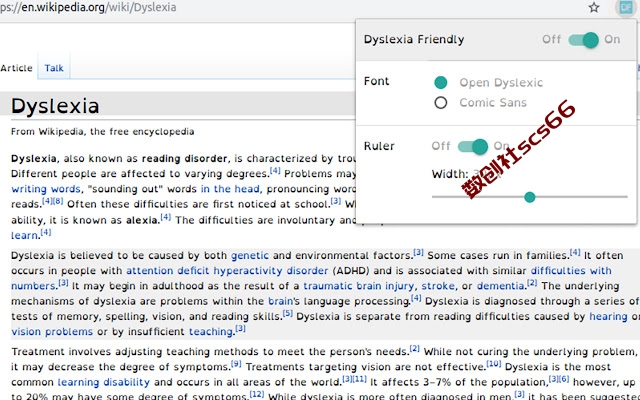Image resolution: width=640 pixels, height=400 pixels.
Task: Select the Open Dyslexic font option
Action: coord(441,82)
